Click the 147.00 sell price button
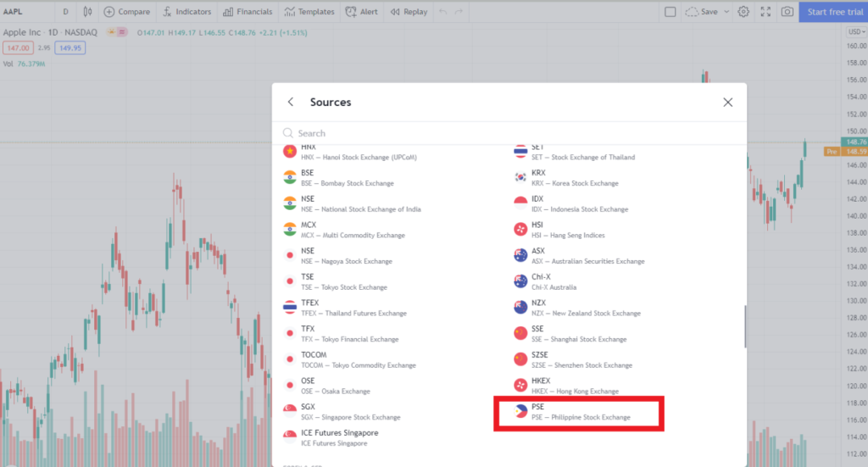 coord(19,48)
